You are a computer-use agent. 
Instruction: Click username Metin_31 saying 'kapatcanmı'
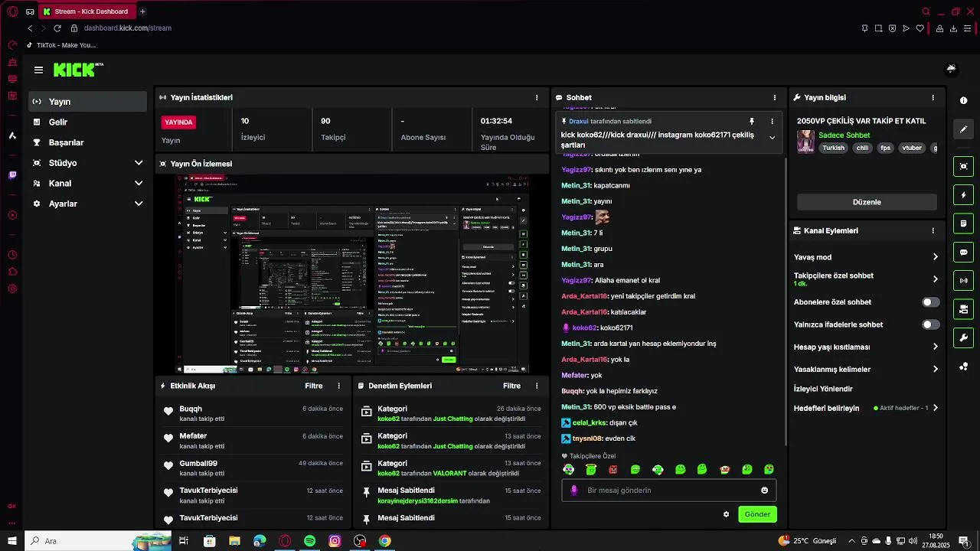point(576,185)
